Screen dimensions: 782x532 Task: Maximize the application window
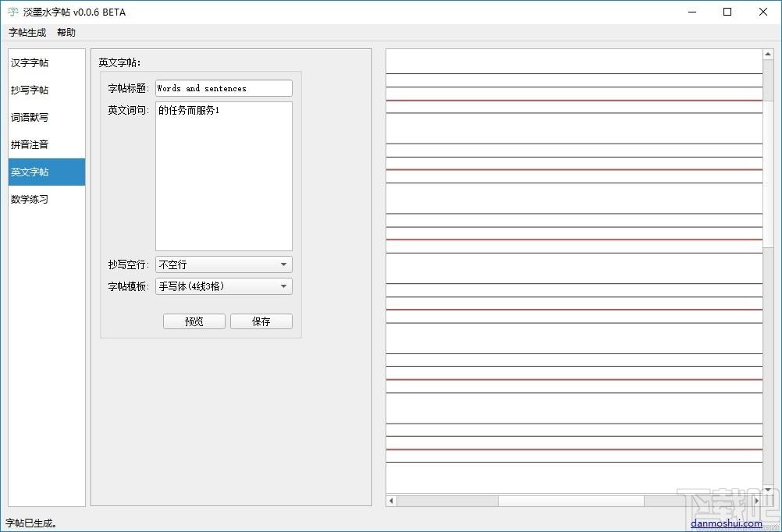[x=727, y=12]
